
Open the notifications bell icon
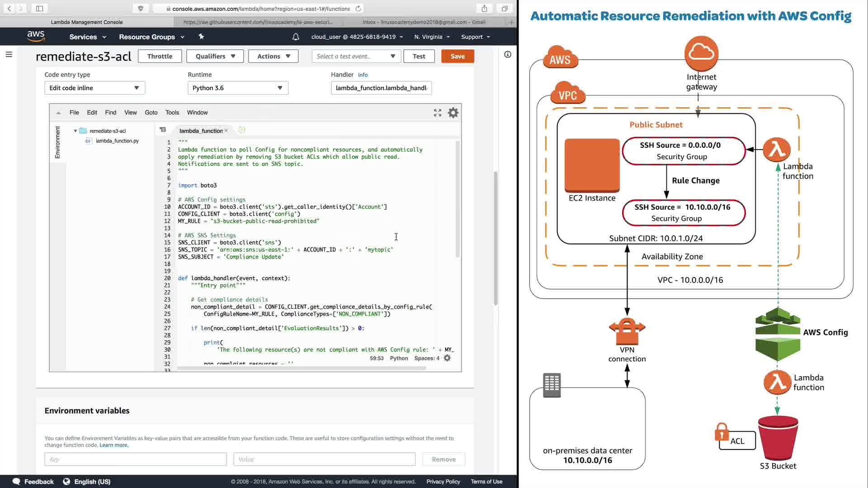(296, 37)
